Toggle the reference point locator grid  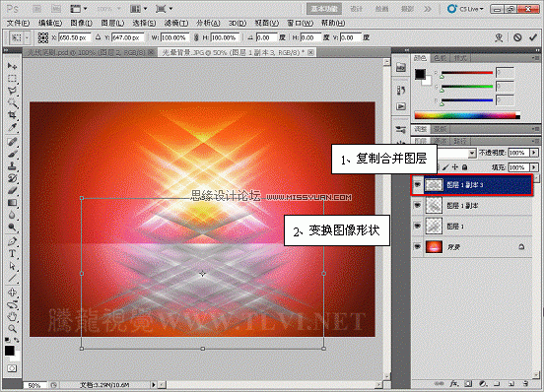pos(43,37)
